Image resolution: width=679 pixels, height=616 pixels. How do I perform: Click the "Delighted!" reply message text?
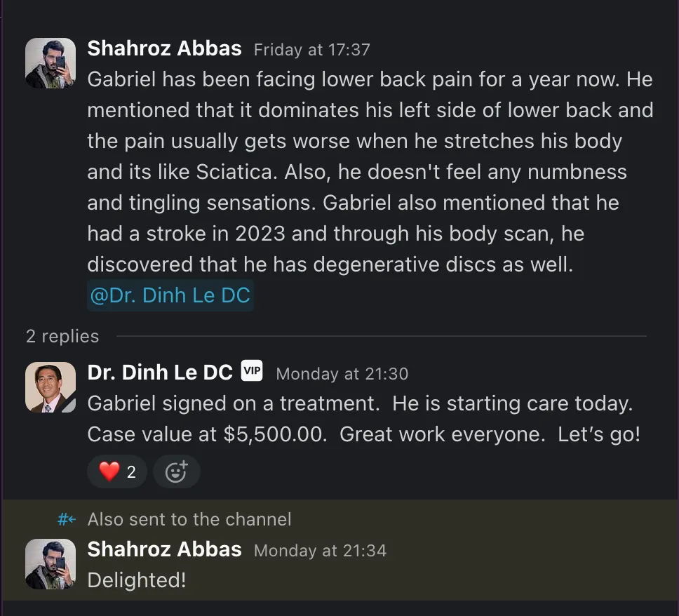coord(137,580)
